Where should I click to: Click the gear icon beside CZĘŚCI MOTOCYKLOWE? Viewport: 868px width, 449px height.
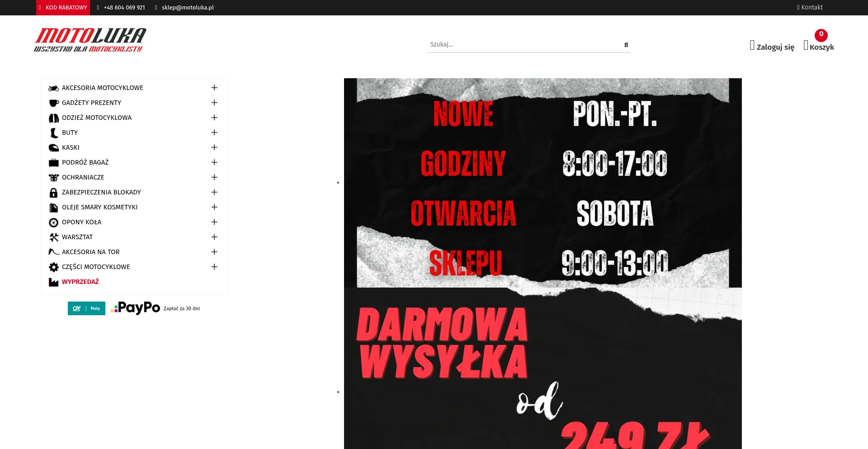click(x=53, y=267)
